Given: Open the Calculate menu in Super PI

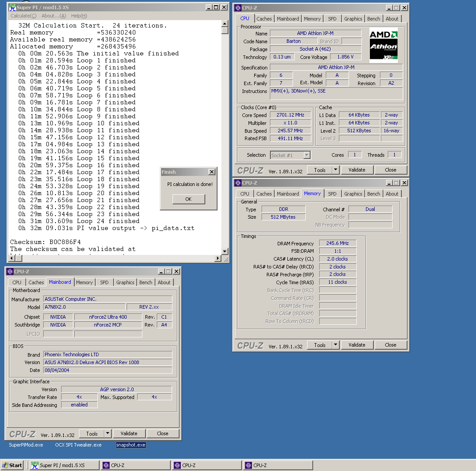Looking at the screenshot, I should coord(24,16).
